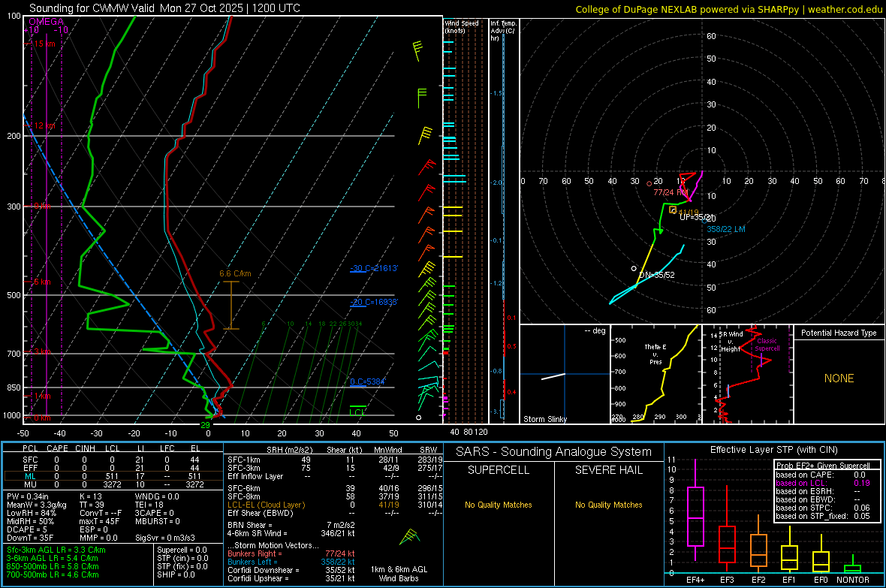Viewport: 886px width, 588px height.
Task: Select the -30 C=21613' height label
Action: (374, 268)
